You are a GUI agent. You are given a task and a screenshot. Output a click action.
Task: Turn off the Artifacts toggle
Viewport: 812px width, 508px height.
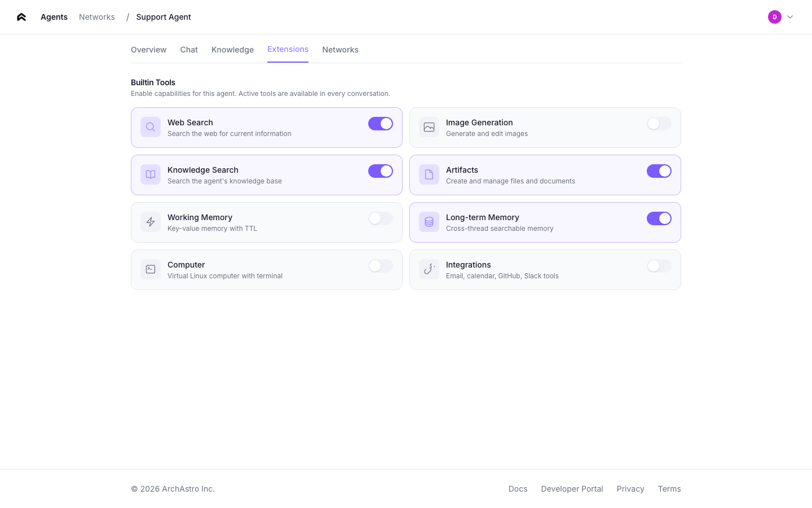[659, 171]
